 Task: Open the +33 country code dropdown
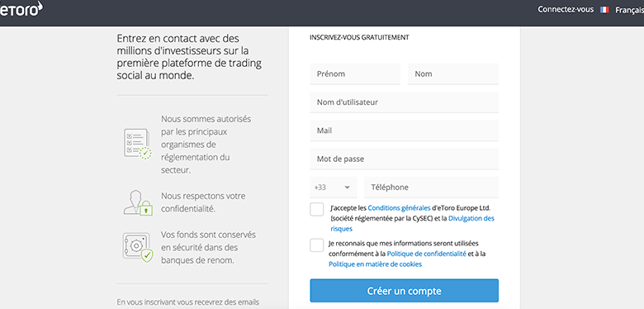(334, 188)
